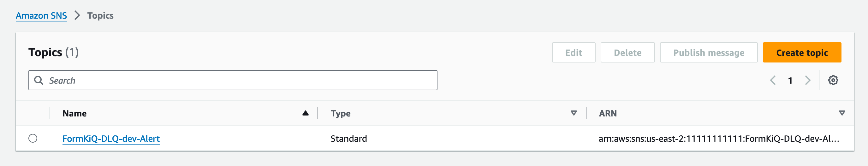
Task: Select the FormKiQ-DLQ-dev-Alert radio button
Action: [33, 139]
